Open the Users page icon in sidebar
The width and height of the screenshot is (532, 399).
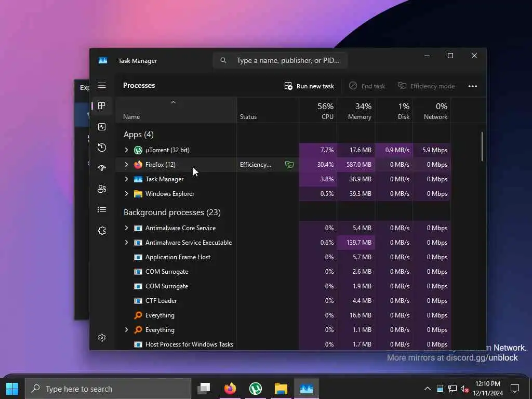click(x=102, y=189)
